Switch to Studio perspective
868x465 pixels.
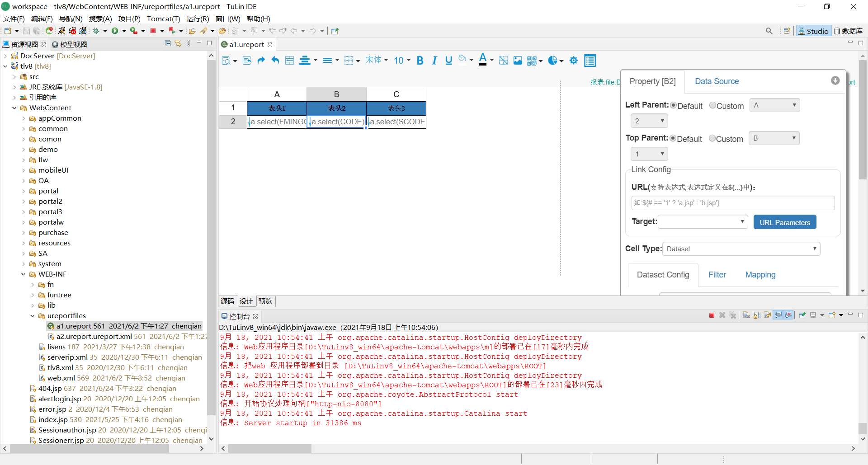click(x=813, y=31)
